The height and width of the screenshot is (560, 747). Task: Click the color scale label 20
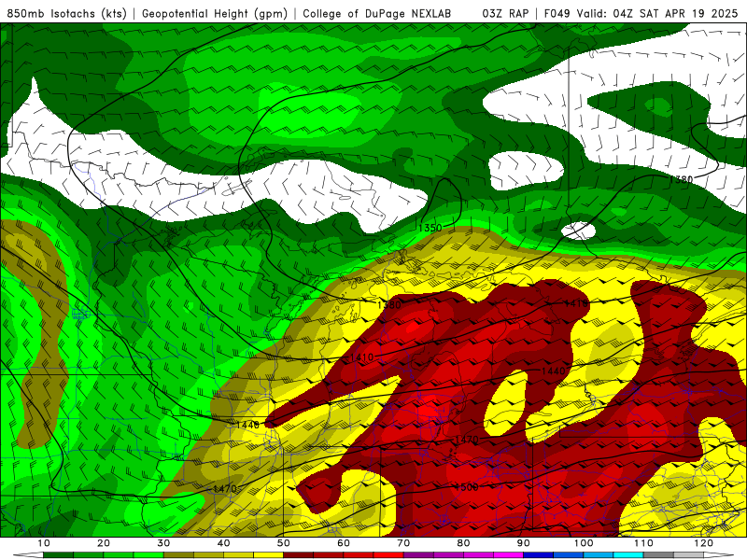[104, 543]
